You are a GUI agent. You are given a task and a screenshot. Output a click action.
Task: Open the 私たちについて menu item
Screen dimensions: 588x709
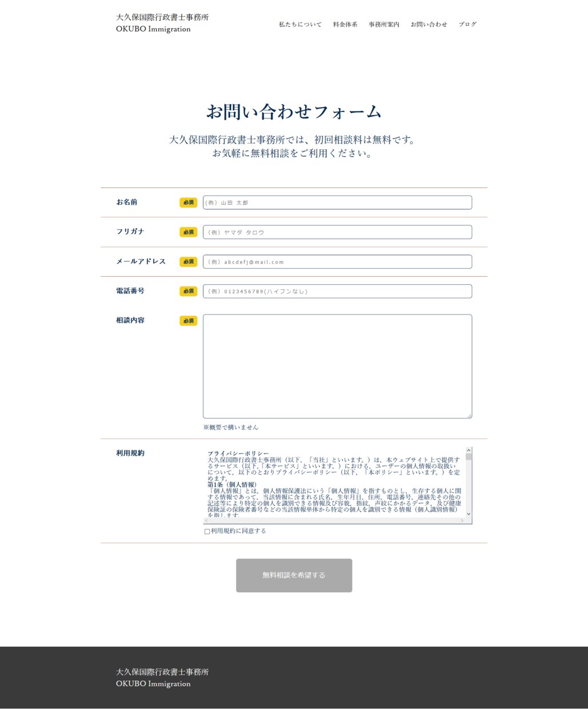point(300,25)
